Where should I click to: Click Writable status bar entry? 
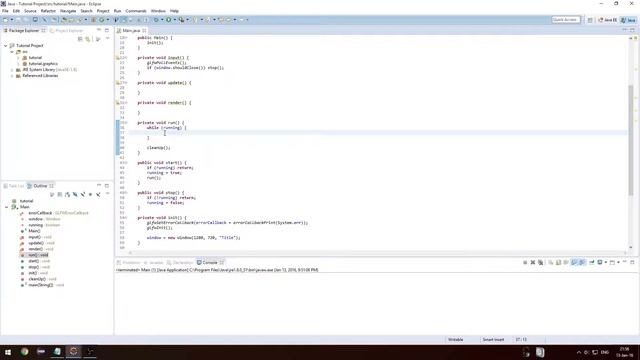(x=456, y=340)
